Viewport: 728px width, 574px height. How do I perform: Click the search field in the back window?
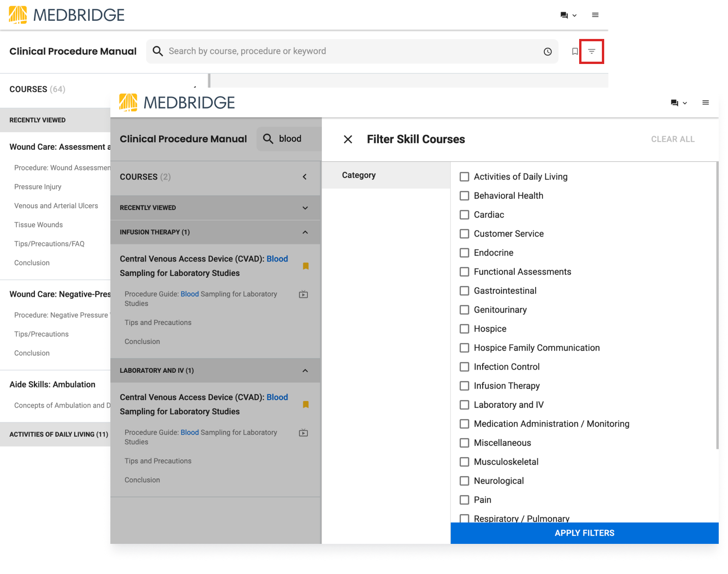(352, 51)
